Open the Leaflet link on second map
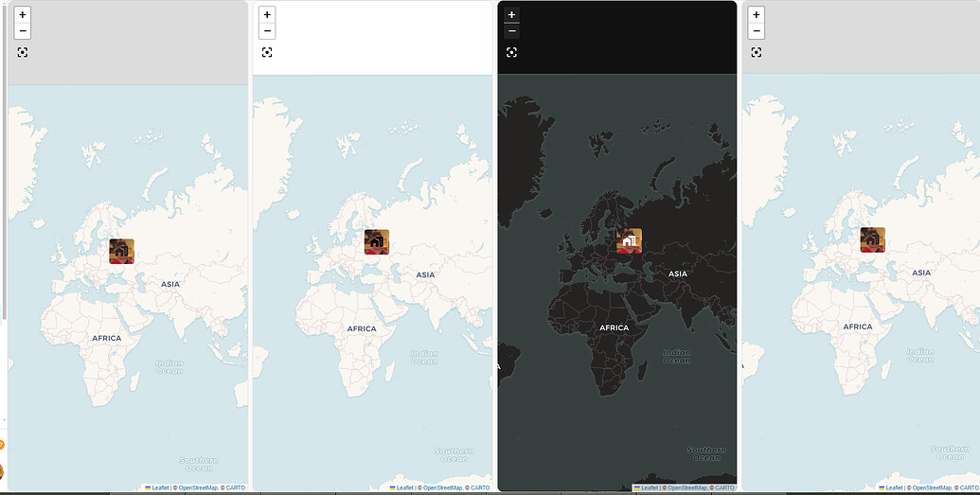 tap(401, 487)
